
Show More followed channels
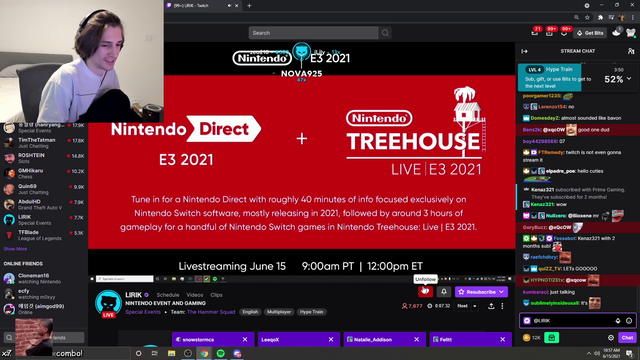(x=15, y=249)
